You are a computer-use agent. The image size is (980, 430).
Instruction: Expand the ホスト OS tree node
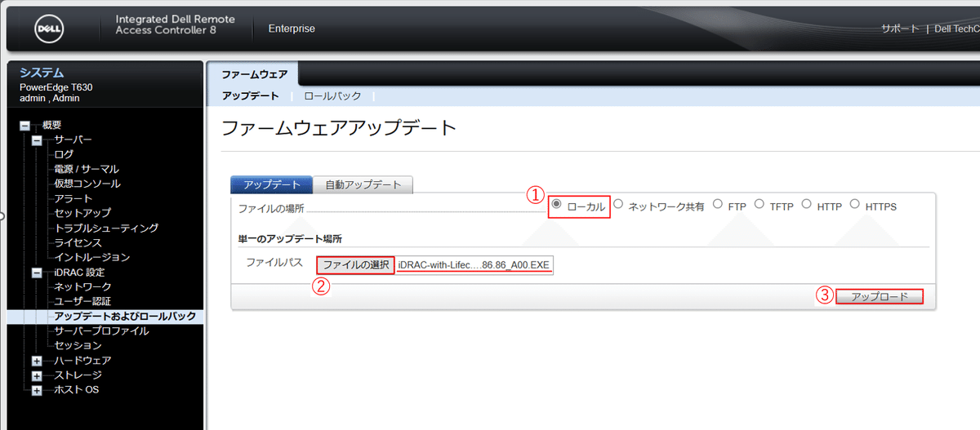coord(37,390)
